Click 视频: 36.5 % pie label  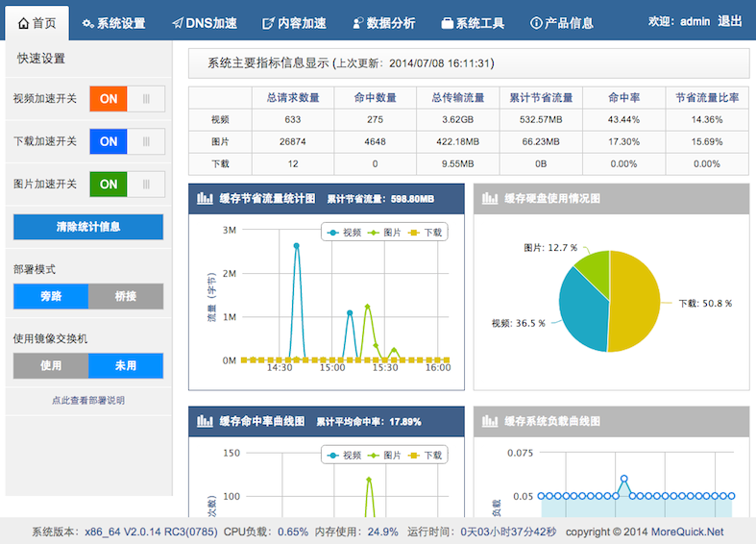[519, 323]
